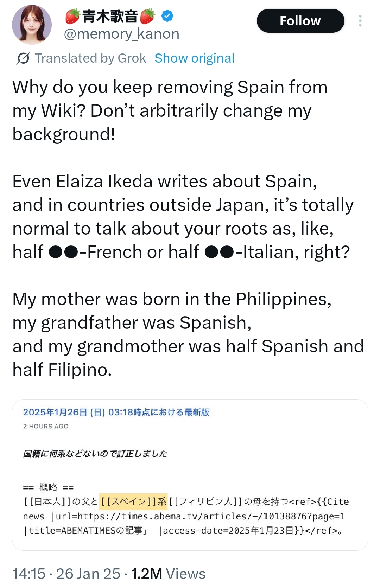Click the 1.2M Views count

(x=168, y=574)
